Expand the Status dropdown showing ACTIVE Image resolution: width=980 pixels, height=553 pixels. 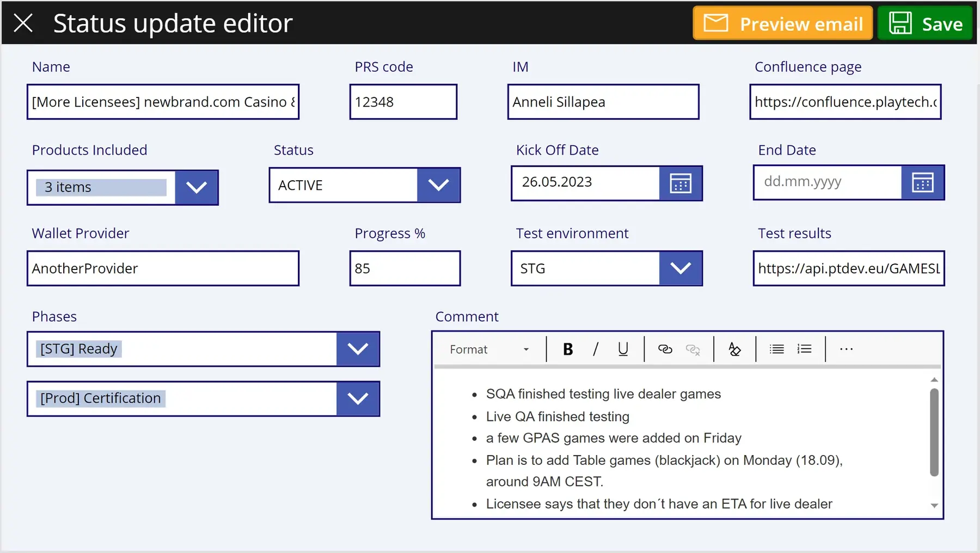[x=438, y=185]
